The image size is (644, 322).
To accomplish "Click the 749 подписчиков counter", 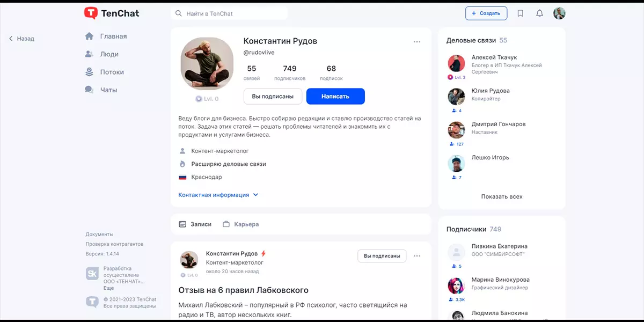I will click(x=290, y=72).
